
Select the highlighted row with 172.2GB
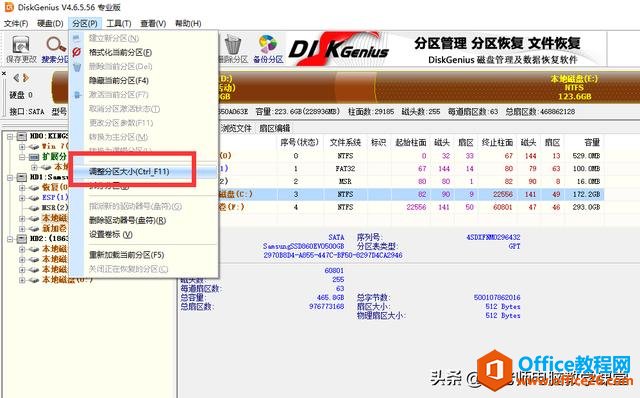point(411,194)
